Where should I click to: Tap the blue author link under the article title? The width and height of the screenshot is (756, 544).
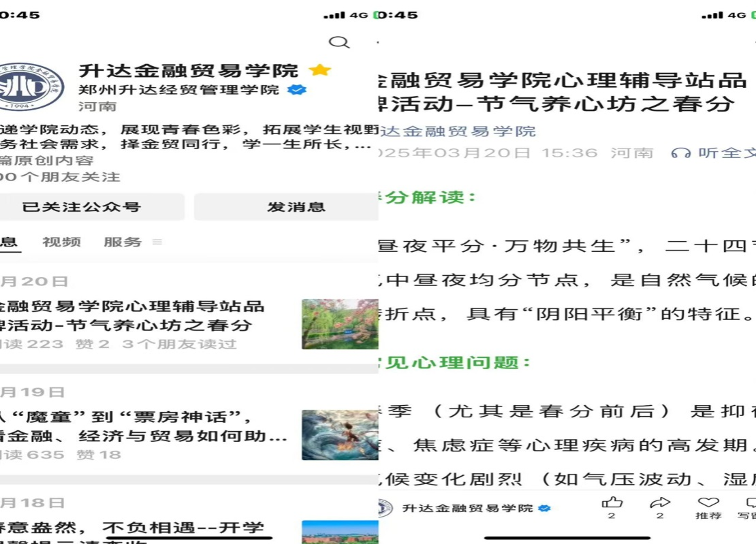point(458,131)
